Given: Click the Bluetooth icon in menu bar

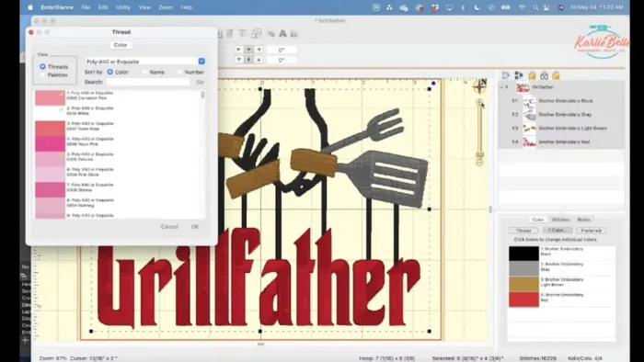Looking at the screenshot, I should click(x=464, y=7).
